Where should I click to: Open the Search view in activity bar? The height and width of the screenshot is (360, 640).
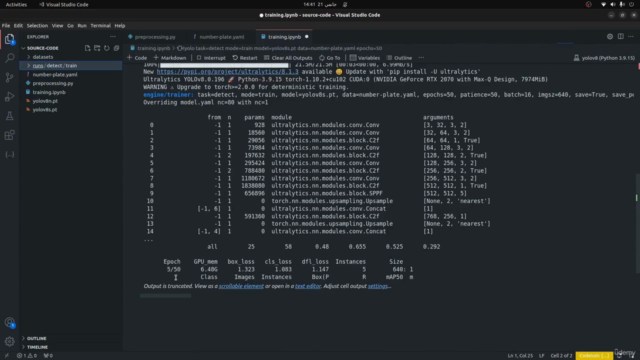coord(9,58)
